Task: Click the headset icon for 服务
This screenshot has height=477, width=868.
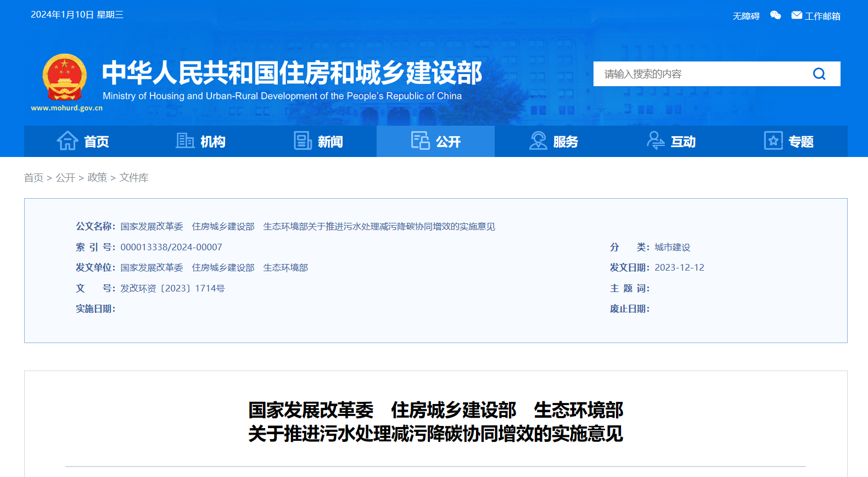Action: click(x=538, y=141)
